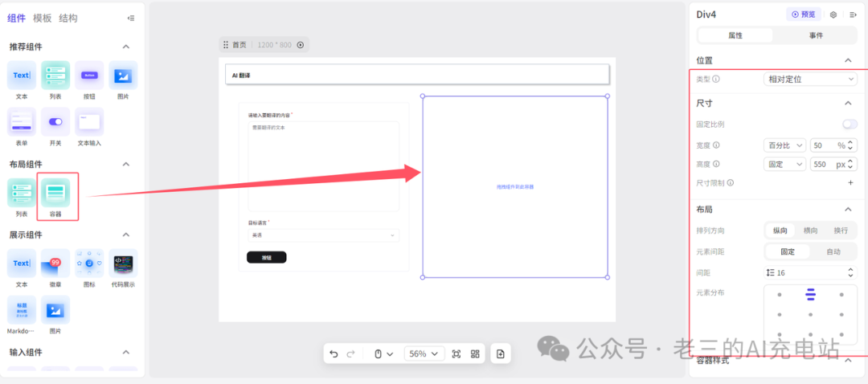Select the 图片 component in 推荐组件
The width and height of the screenshot is (868, 384).
tap(123, 76)
